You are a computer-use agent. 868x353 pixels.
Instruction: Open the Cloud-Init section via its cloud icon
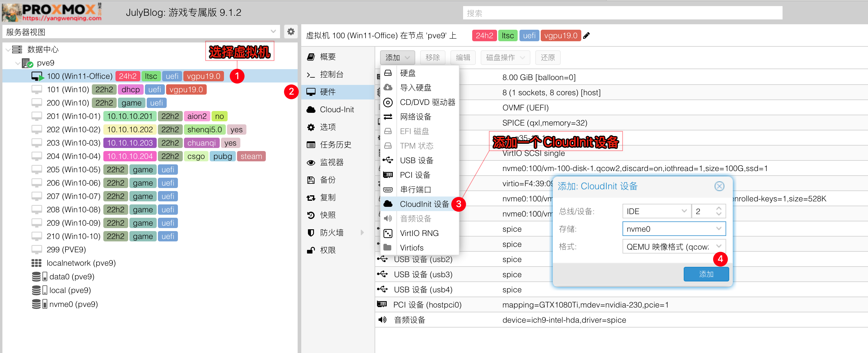(311, 109)
